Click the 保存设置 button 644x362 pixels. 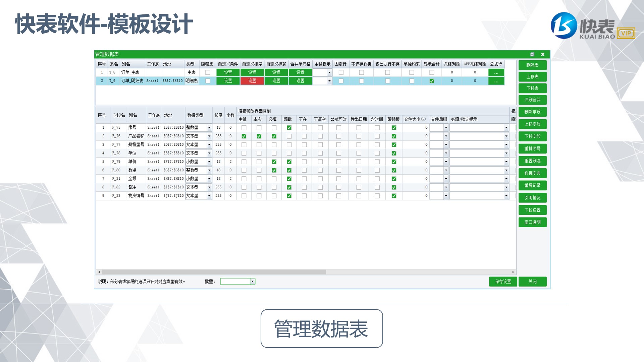(503, 282)
